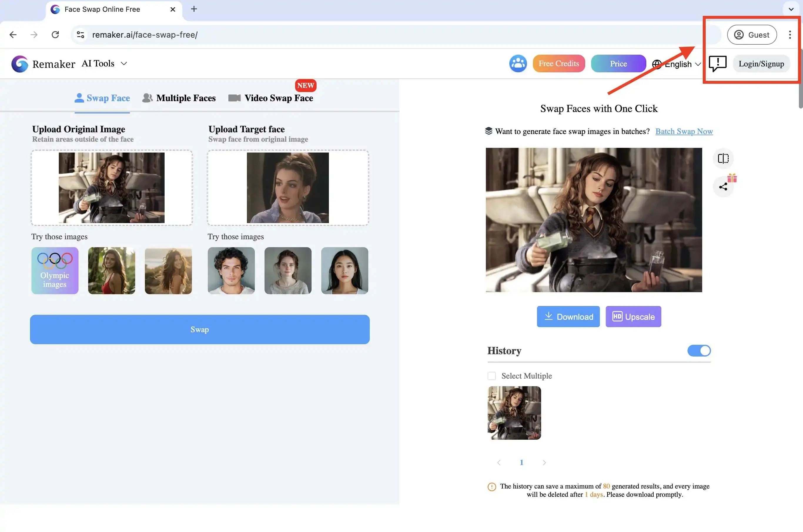Image resolution: width=803 pixels, height=532 pixels.
Task: Click the address bar URL
Action: tap(145, 35)
